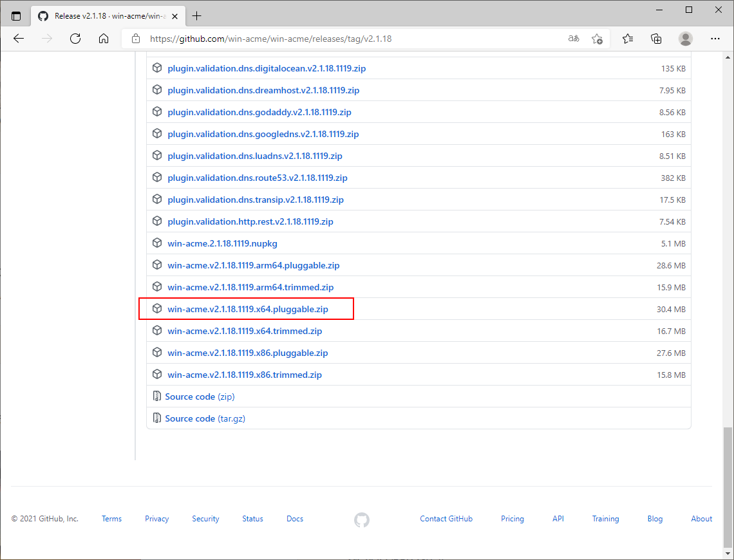Click package icon beside route53 zip

[157, 177]
